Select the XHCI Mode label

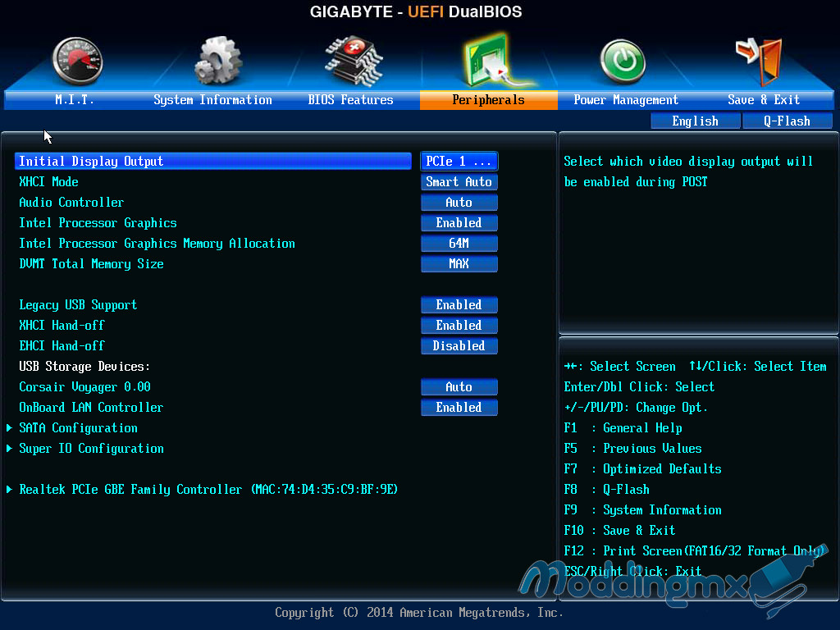coord(48,181)
